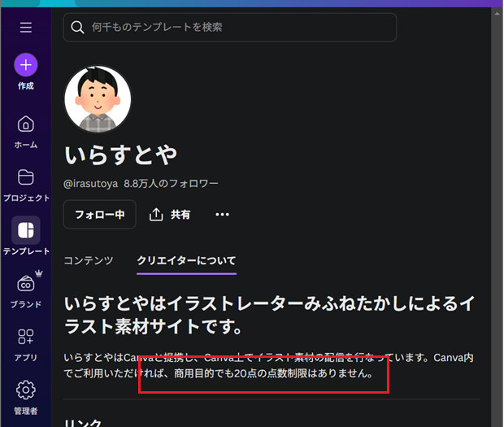Focus the template search field
Image resolution: width=504 pixels, height=427 pixels.
[230, 28]
